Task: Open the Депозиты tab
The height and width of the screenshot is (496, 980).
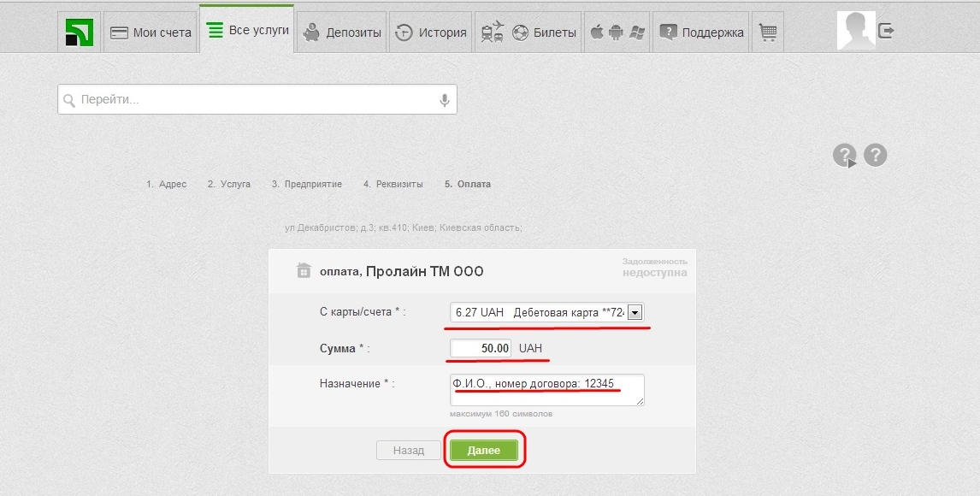Action: pyautogui.click(x=342, y=32)
